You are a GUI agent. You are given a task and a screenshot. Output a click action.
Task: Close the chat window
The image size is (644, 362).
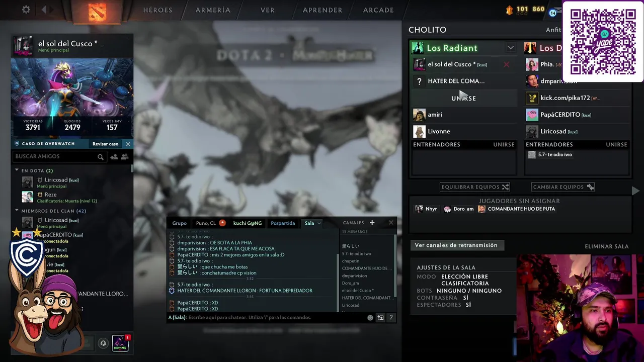(x=391, y=223)
